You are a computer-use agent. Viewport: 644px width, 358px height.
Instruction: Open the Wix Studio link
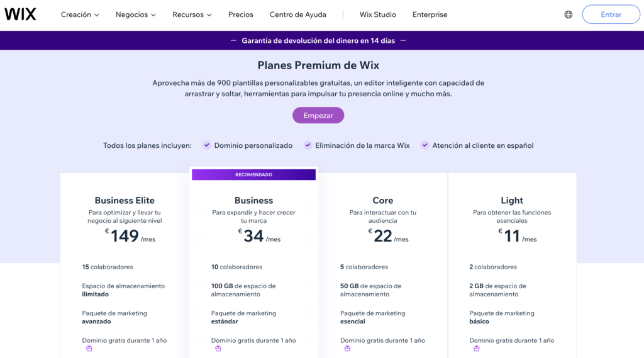tap(378, 14)
